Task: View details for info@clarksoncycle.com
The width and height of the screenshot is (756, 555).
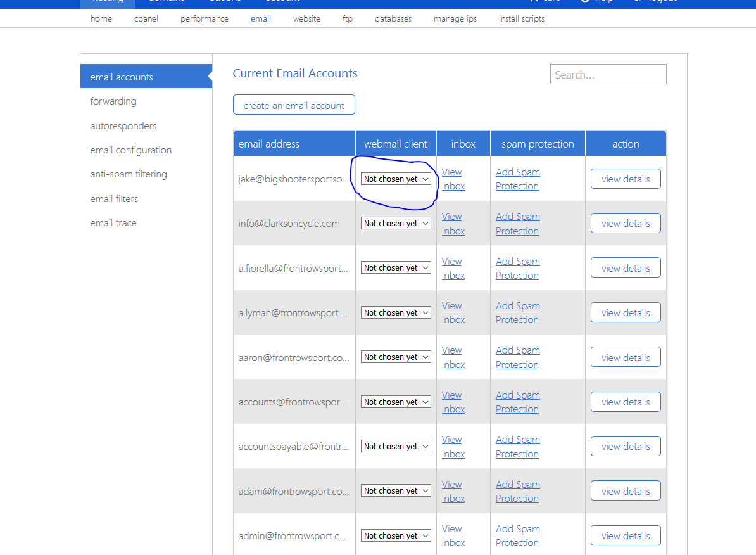Action: click(625, 224)
